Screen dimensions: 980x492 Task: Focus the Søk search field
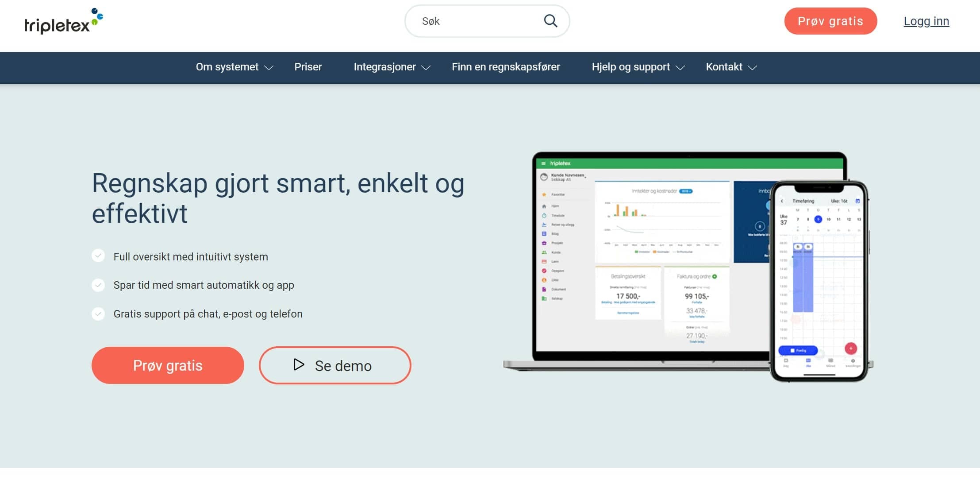tap(487, 21)
